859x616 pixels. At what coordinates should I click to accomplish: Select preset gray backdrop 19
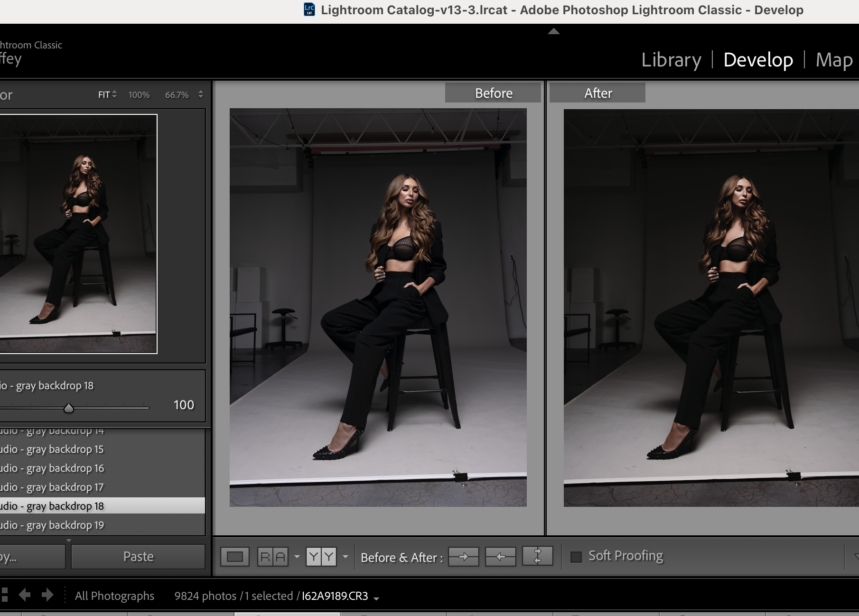pos(103,525)
